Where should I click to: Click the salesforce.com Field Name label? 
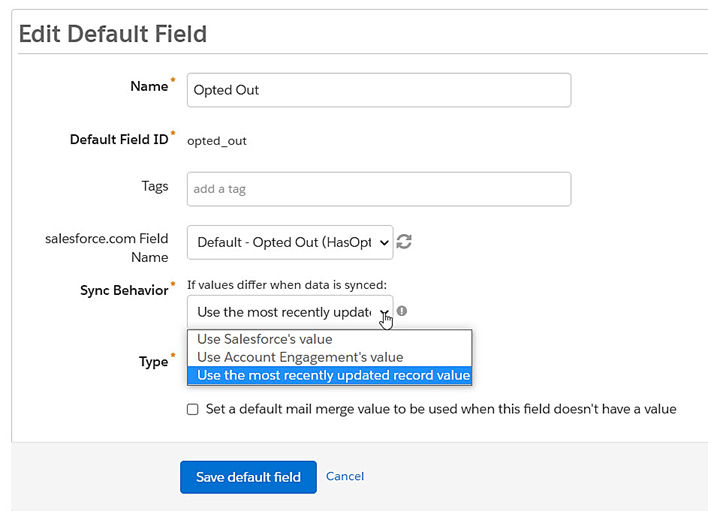tap(107, 247)
